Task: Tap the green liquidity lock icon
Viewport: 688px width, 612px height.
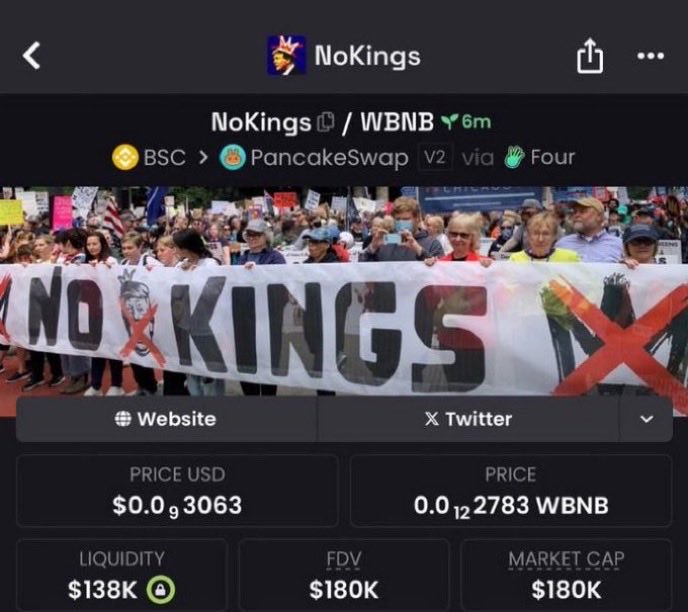Action: pos(161,589)
